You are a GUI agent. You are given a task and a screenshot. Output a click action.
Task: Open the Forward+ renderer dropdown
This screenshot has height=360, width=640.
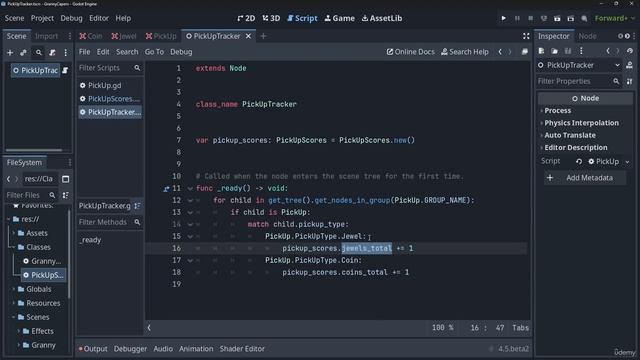pos(615,18)
